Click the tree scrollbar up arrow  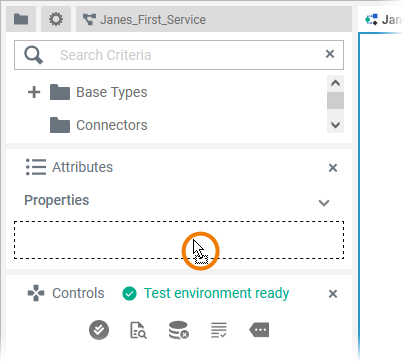coord(335,83)
